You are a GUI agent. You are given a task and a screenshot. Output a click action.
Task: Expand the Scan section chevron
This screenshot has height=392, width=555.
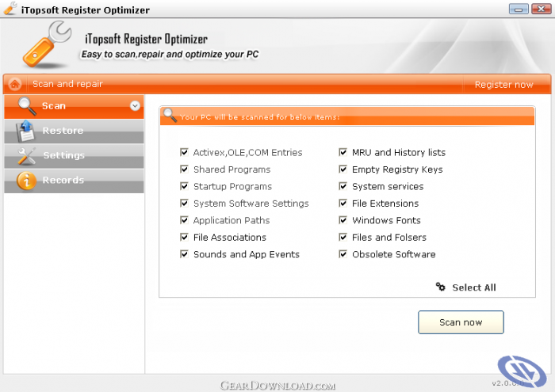[x=135, y=105]
